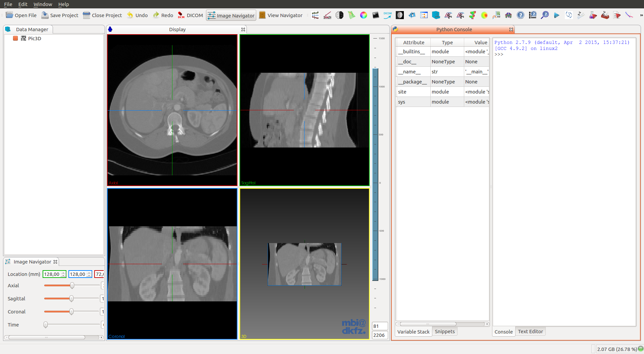This screenshot has height=354, width=644.
Task: Click the measurement curve icon
Action: point(496,15)
